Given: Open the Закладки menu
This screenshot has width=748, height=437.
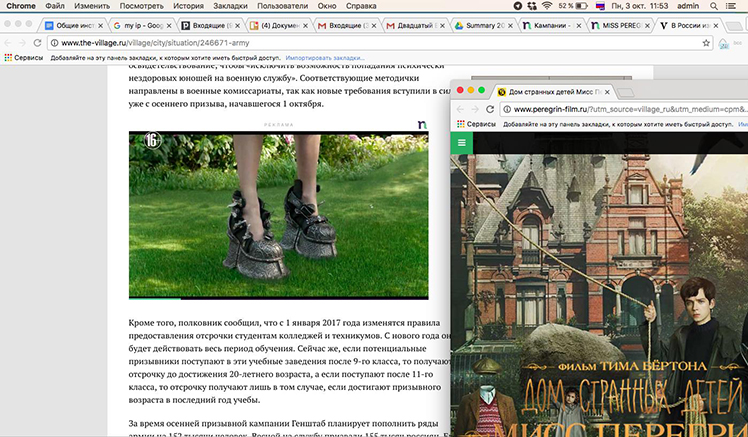Looking at the screenshot, I should coord(230,6).
